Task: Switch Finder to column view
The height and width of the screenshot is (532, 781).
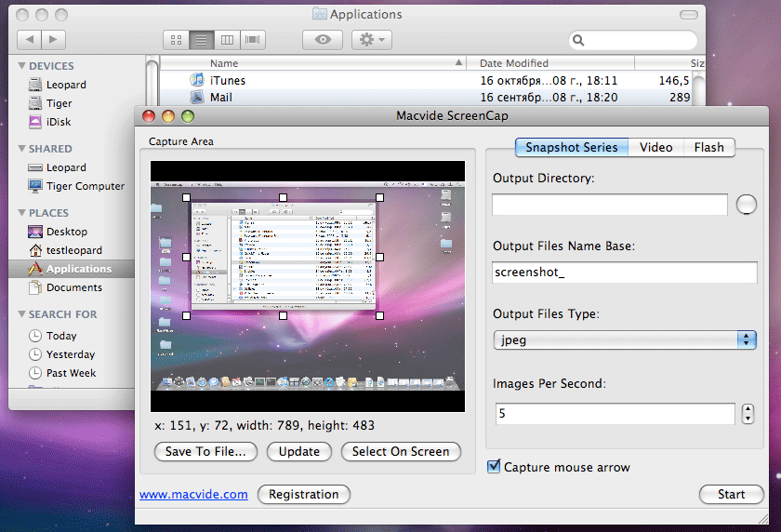Action: [x=227, y=40]
